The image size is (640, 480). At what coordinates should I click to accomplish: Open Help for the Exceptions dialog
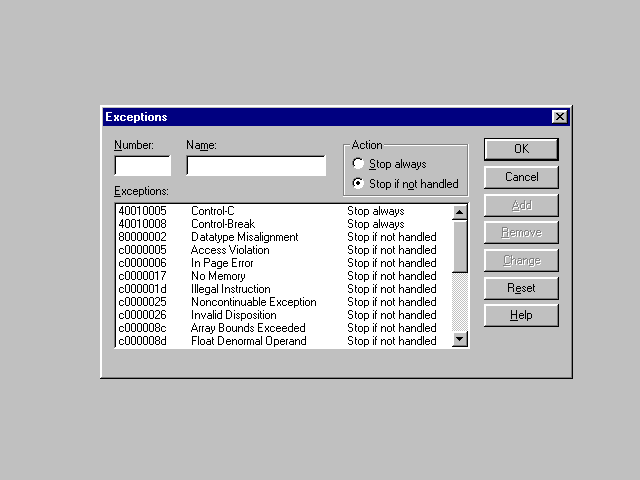tap(521, 315)
